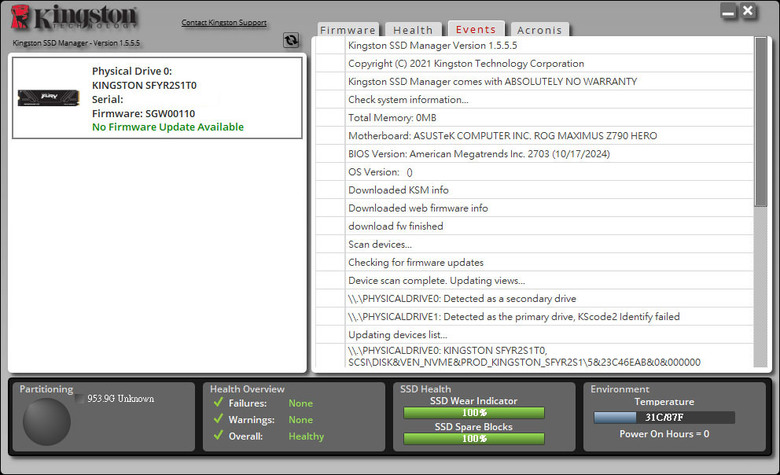Viewport: 780px width, 475px height.
Task: Click the 'Healthy' overall status value
Action: pyautogui.click(x=306, y=436)
